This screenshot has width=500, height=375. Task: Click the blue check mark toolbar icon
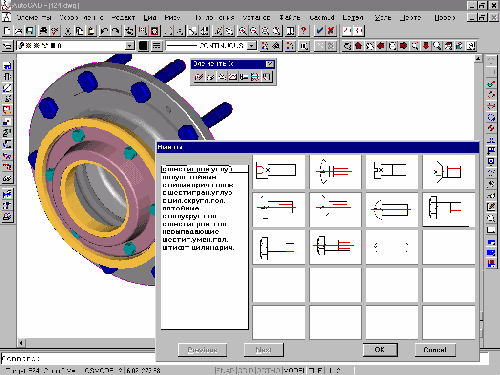click(320, 31)
